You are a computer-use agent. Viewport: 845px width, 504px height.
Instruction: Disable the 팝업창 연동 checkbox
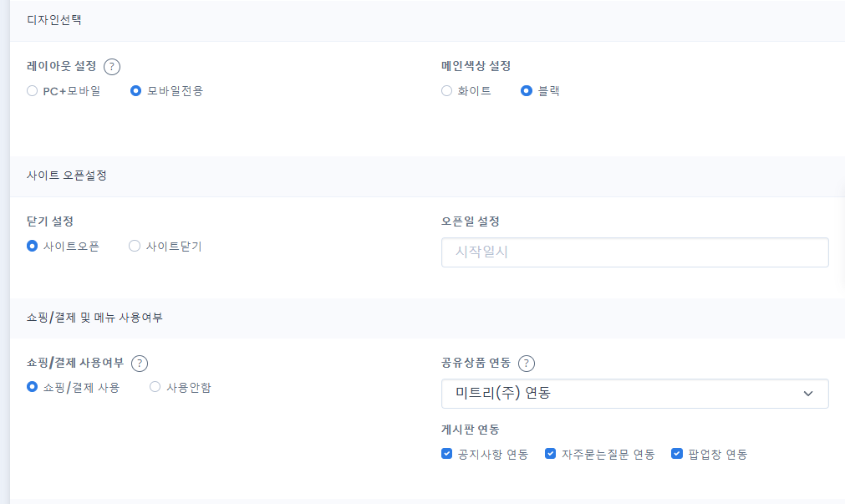677,455
